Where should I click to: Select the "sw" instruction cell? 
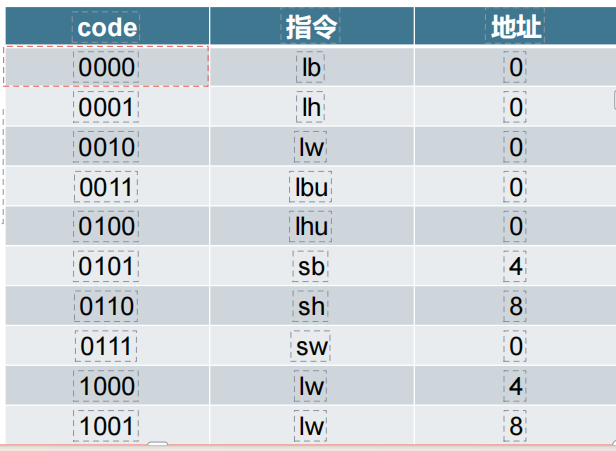pyautogui.click(x=311, y=346)
